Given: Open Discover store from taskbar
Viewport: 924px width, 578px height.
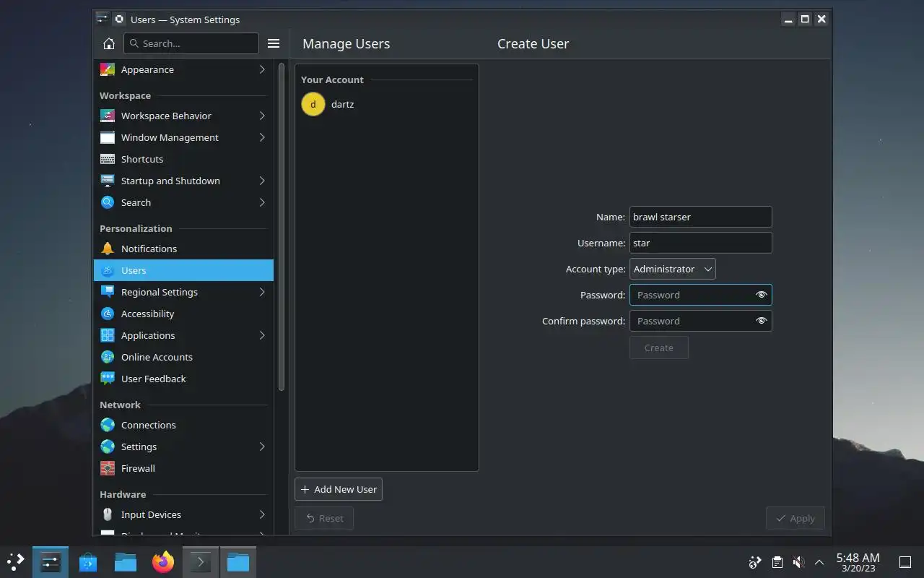Looking at the screenshot, I should click(x=88, y=562).
